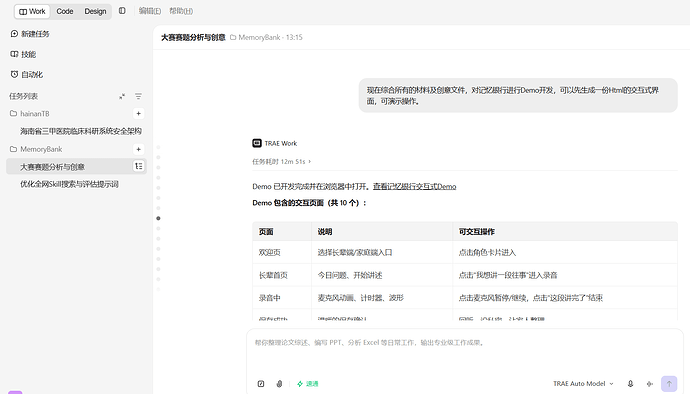Open the task list filter icon
690x394 pixels.
(x=138, y=96)
